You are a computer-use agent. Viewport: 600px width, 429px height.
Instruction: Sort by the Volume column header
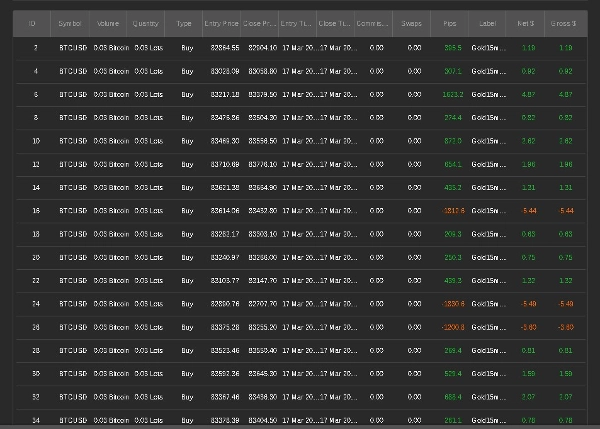108,22
